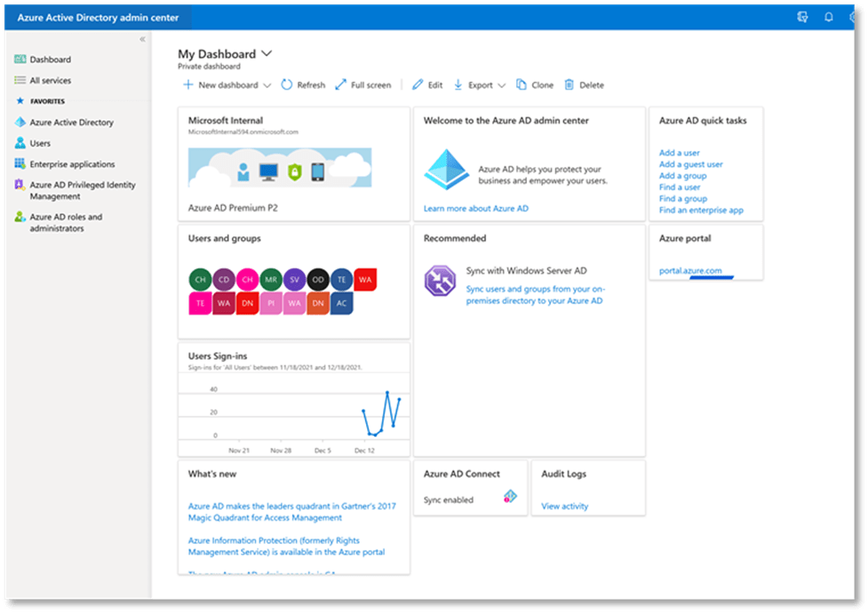Open Dashboard from the sidebar

click(x=50, y=60)
